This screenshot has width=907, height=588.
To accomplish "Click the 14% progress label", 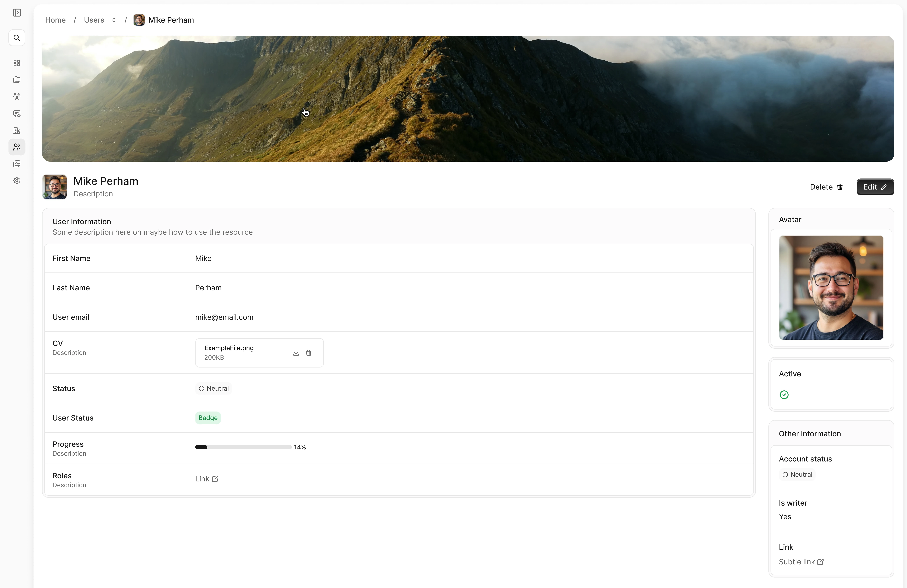I will 300,447.
